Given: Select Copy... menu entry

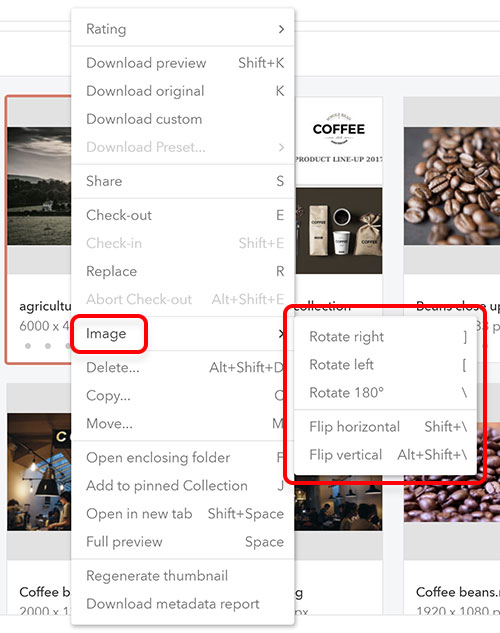Looking at the screenshot, I should [183, 396].
